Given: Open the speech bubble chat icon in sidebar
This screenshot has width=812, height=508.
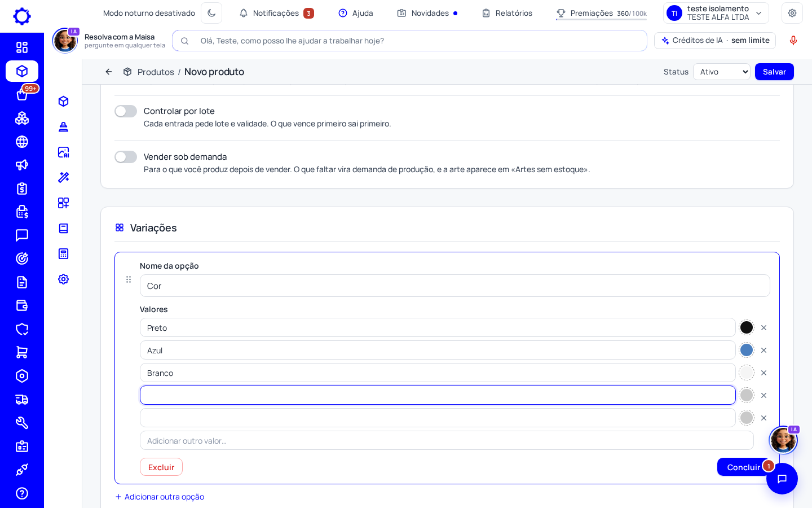Looking at the screenshot, I should 22,235.
